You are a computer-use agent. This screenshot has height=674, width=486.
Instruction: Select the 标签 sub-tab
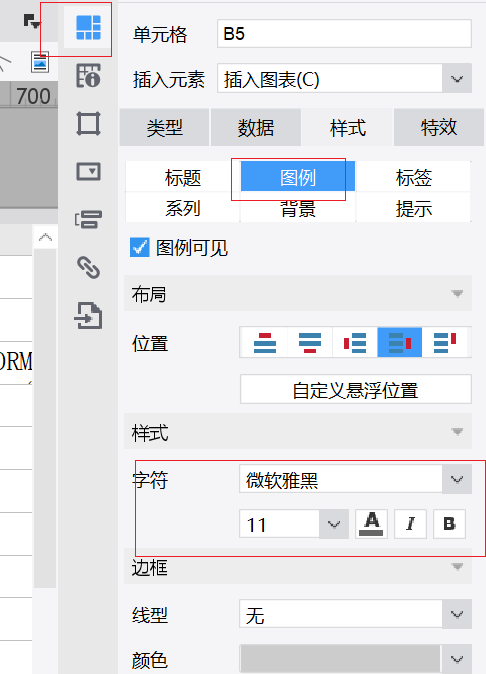pos(413,176)
